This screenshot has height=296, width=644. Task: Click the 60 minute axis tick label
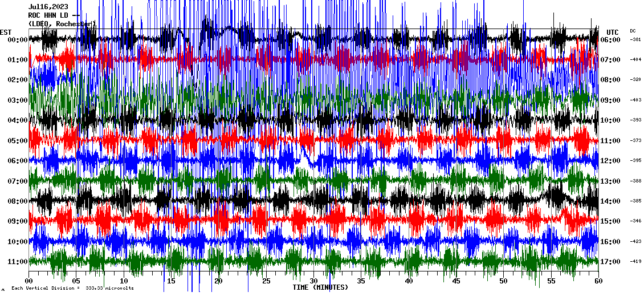point(598,281)
